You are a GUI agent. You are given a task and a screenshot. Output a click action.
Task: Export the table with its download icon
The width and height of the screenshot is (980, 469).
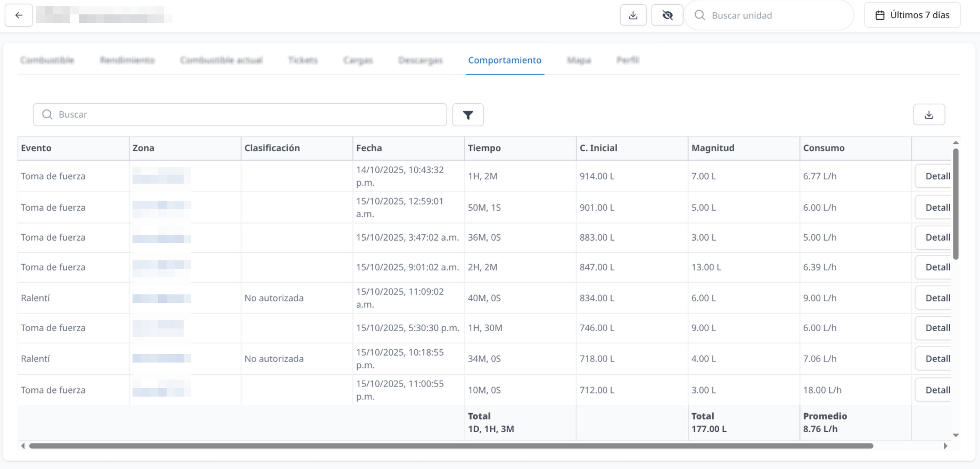click(x=929, y=114)
